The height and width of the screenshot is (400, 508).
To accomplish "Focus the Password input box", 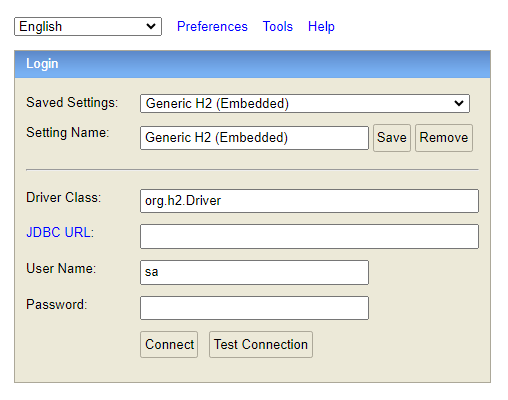I will pos(254,308).
